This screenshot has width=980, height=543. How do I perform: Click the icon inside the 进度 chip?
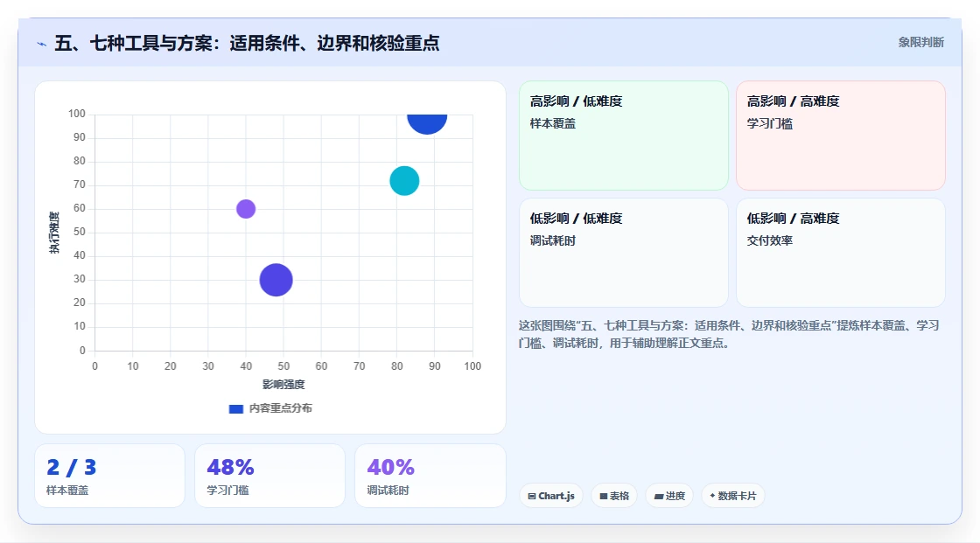pos(659,496)
